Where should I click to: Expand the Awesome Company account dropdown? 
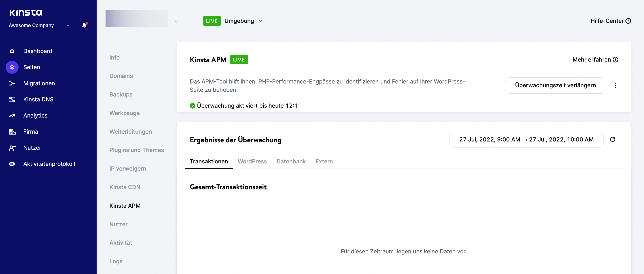point(67,25)
